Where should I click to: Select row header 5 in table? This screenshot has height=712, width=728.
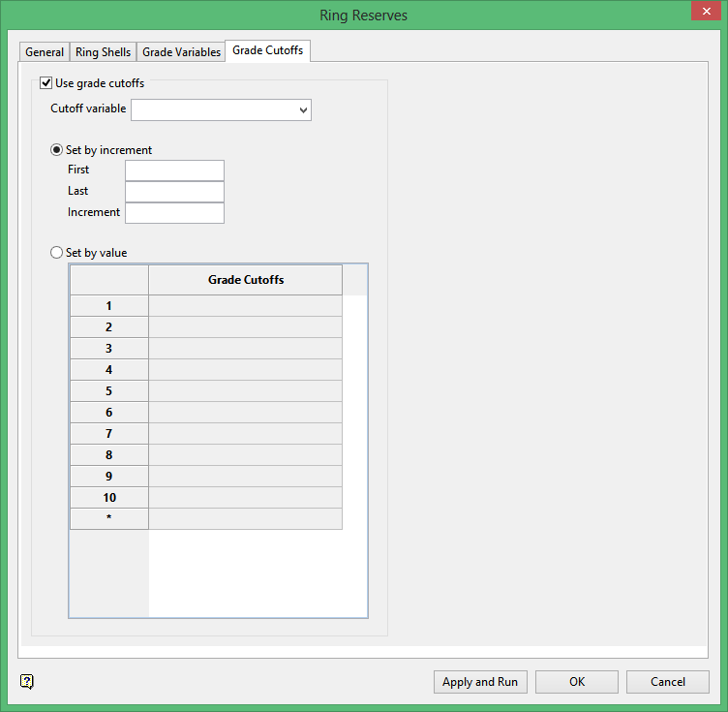pyautogui.click(x=109, y=391)
